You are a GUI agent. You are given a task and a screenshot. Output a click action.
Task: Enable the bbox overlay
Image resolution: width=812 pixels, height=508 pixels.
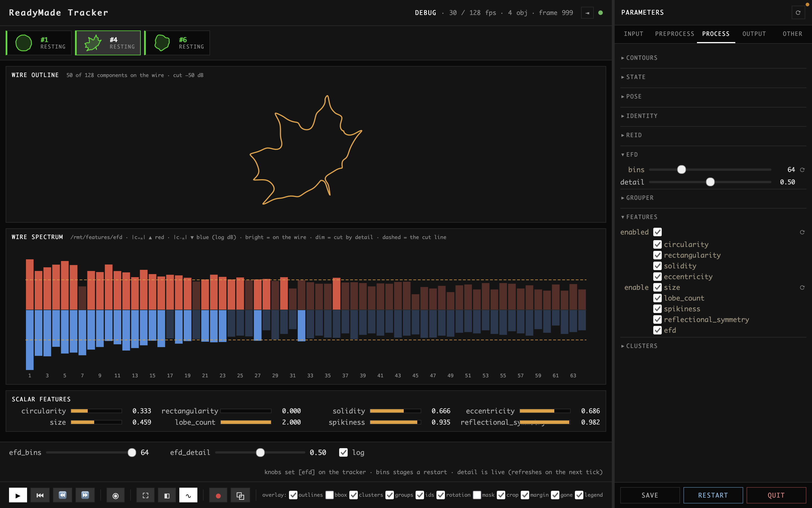pos(330,495)
